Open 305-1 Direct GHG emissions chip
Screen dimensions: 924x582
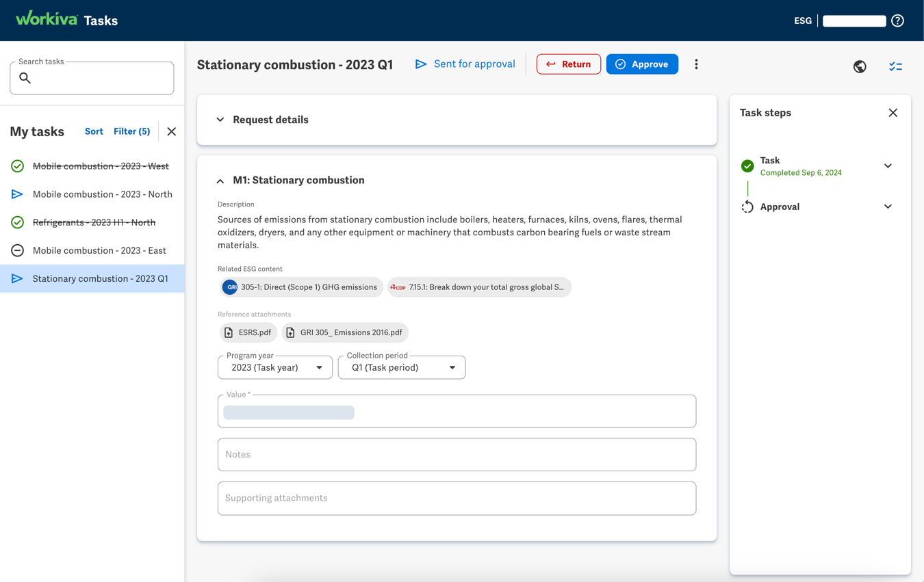[301, 287]
